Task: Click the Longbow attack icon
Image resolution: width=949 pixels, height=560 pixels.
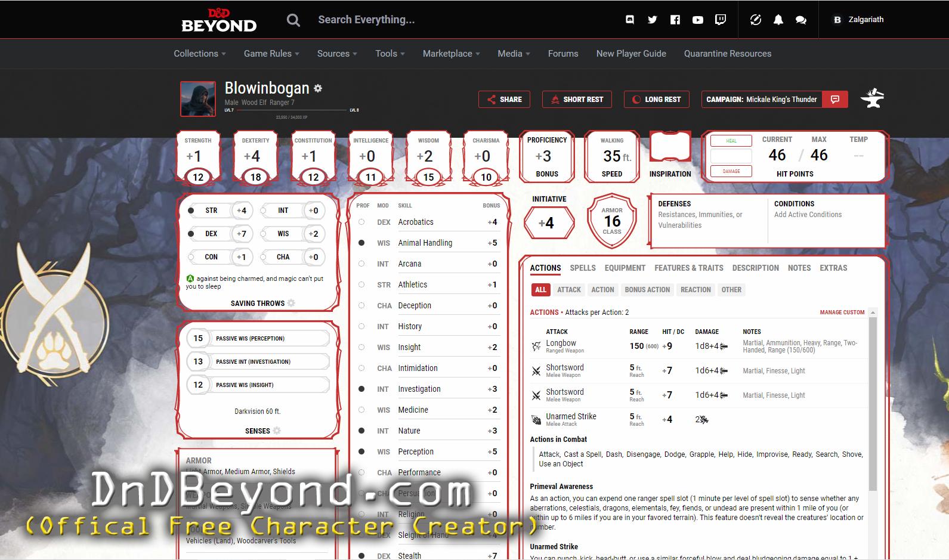Action: pos(536,346)
